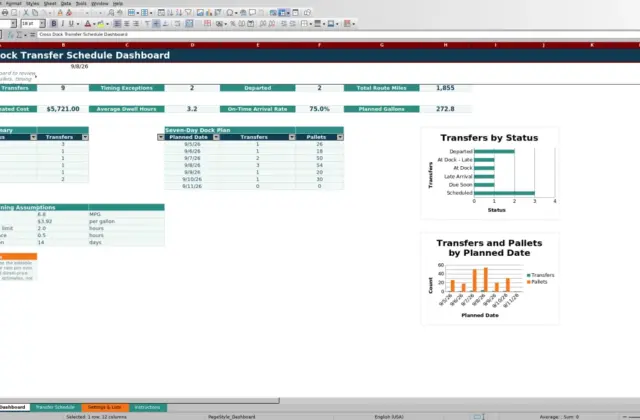The height and width of the screenshot is (420, 640).
Task: Select the Transfers and Pallets by Planned Date chart
Action: (490, 279)
